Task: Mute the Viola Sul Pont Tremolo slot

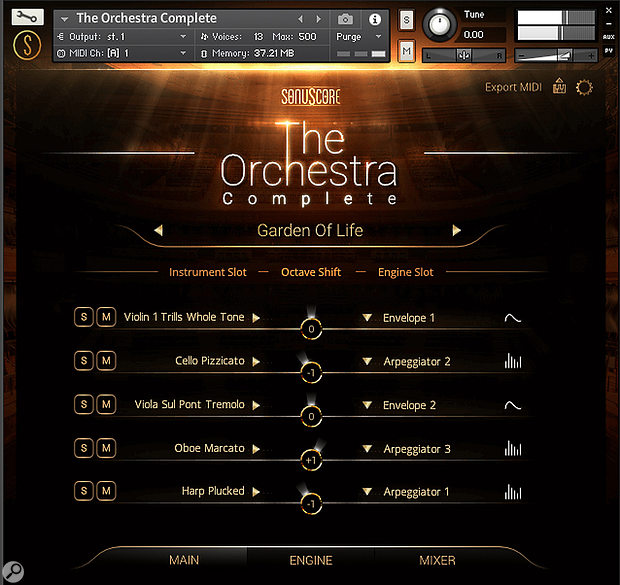Action: point(106,404)
